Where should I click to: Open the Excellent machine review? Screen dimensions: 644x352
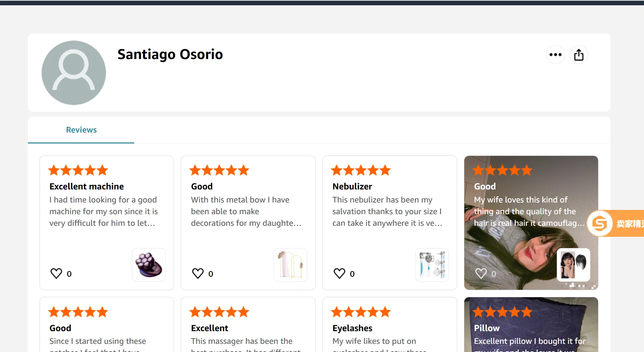coord(87,186)
